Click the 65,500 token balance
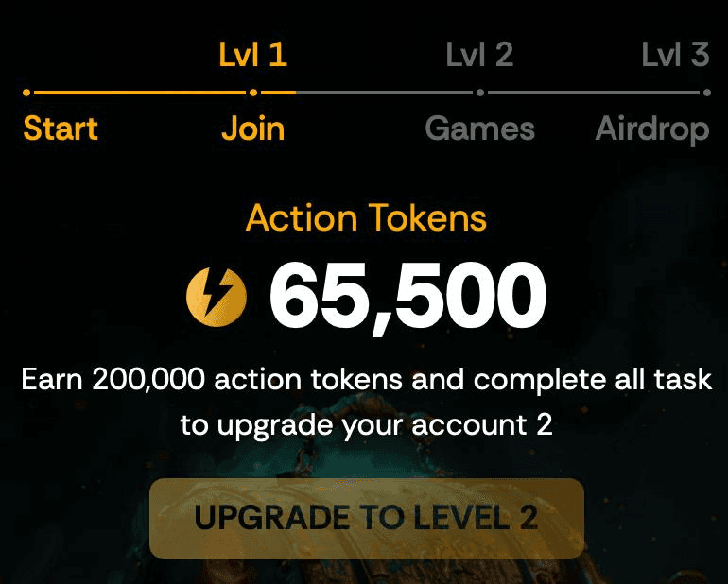 (407, 296)
